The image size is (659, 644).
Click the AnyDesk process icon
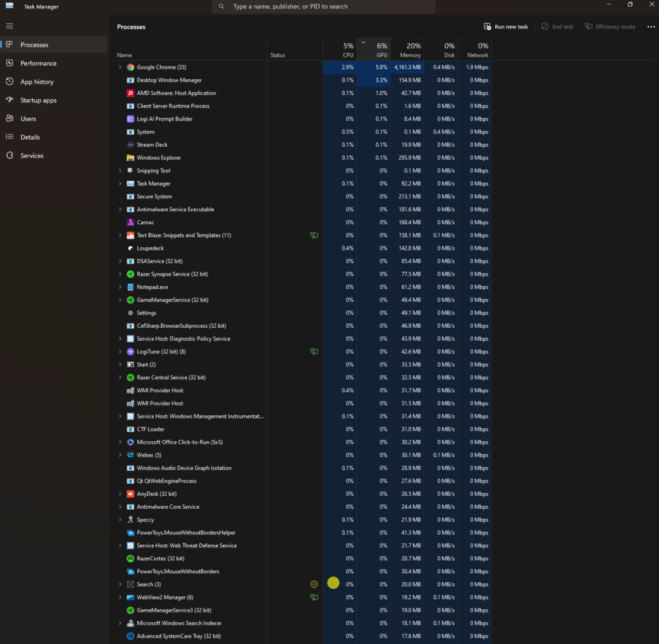tap(130, 494)
